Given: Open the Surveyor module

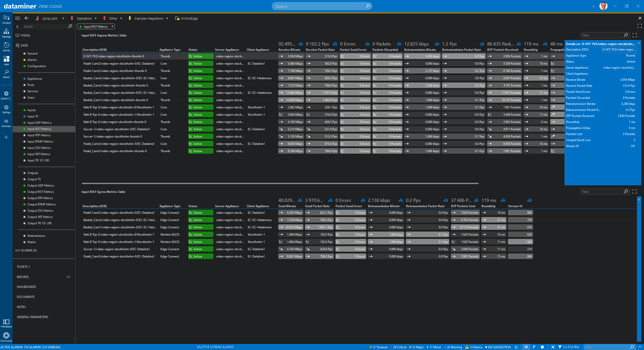Looking at the screenshot, I should tap(6, 19).
